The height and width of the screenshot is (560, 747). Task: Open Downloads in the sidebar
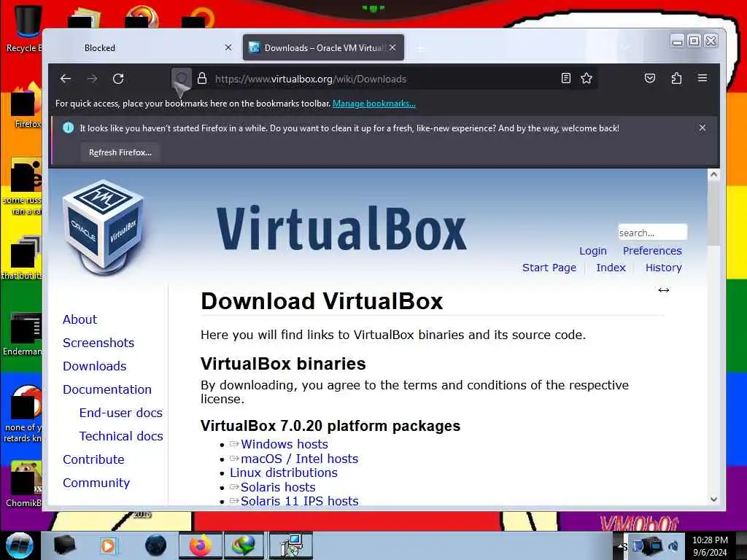pyautogui.click(x=94, y=366)
